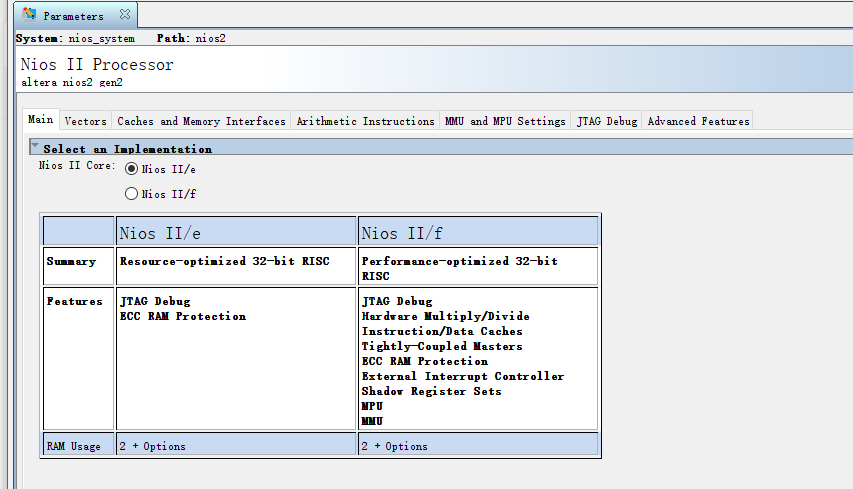This screenshot has width=853, height=489.
Task: Click Hardware Multiply/Divide feature text
Action: 446,317
